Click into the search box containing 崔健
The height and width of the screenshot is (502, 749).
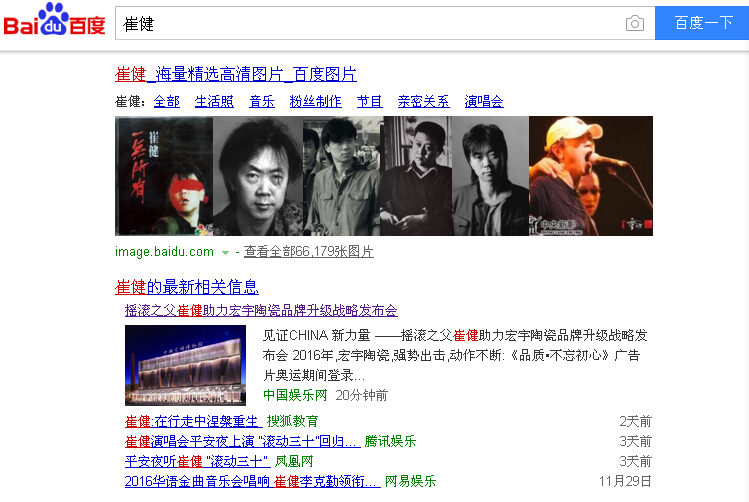[x=368, y=23]
